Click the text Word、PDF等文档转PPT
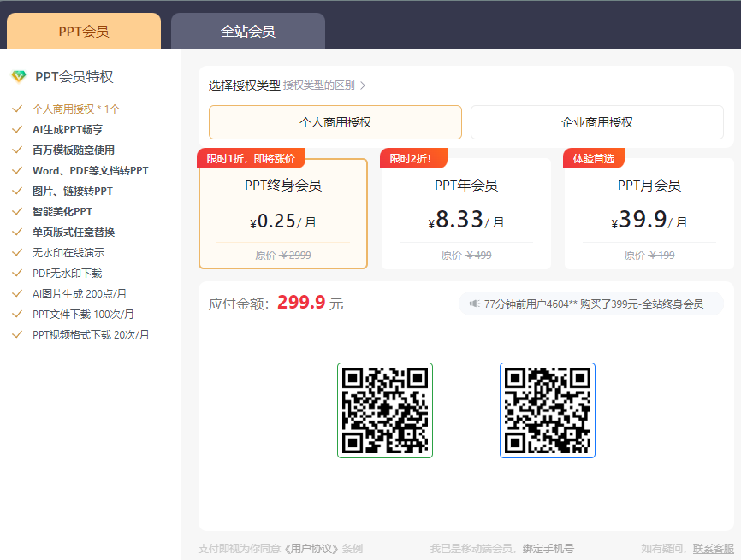The width and height of the screenshot is (741, 560). point(90,170)
